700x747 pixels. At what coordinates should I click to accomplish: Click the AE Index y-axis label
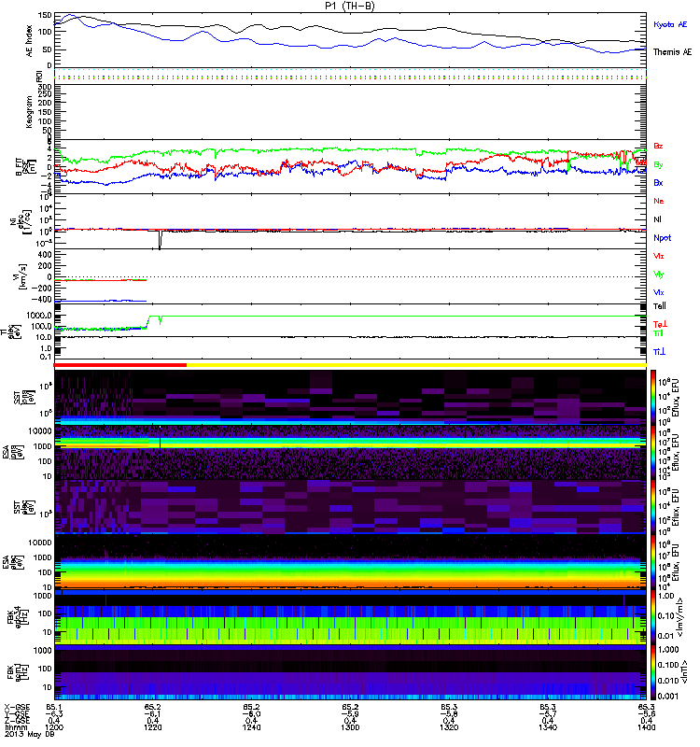(27, 40)
